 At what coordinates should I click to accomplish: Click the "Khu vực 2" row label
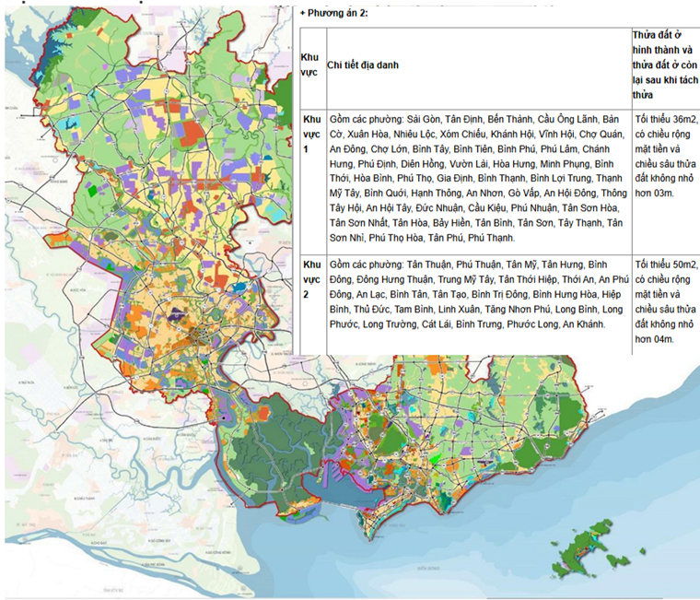coord(311,279)
